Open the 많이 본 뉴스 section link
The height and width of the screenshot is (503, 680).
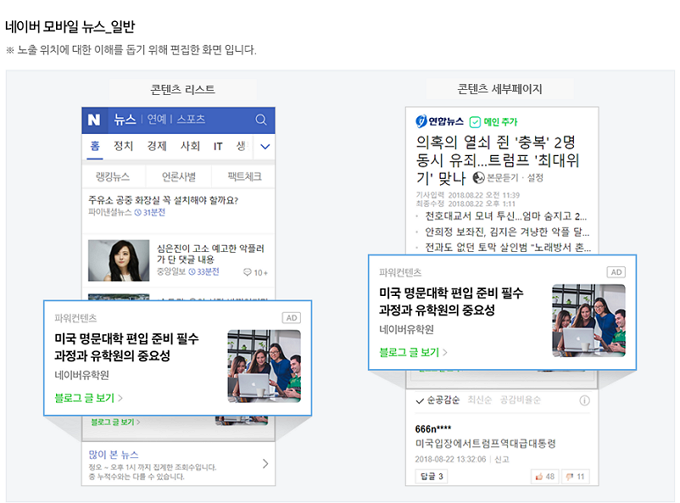pyautogui.click(x=114, y=454)
